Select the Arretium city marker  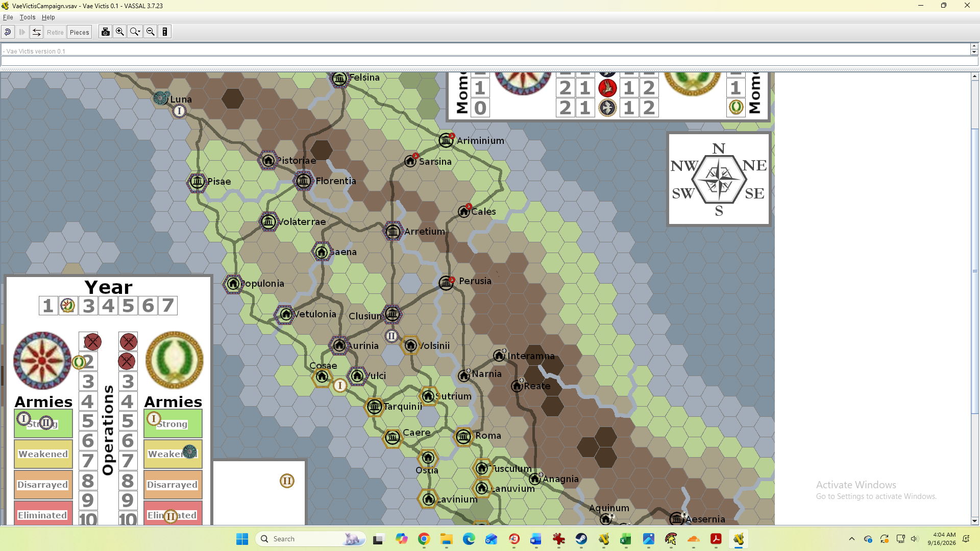pyautogui.click(x=393, y=232)
